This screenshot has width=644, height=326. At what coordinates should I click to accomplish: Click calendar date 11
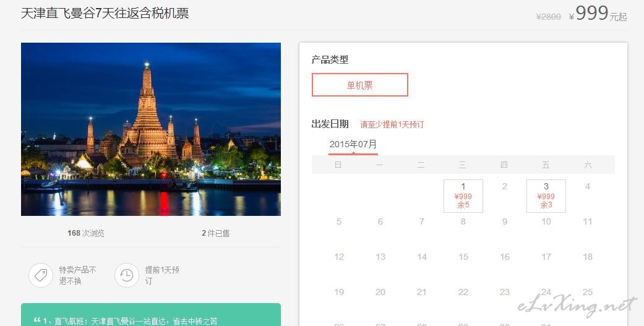pyautogui.click(x=588, y=221)
